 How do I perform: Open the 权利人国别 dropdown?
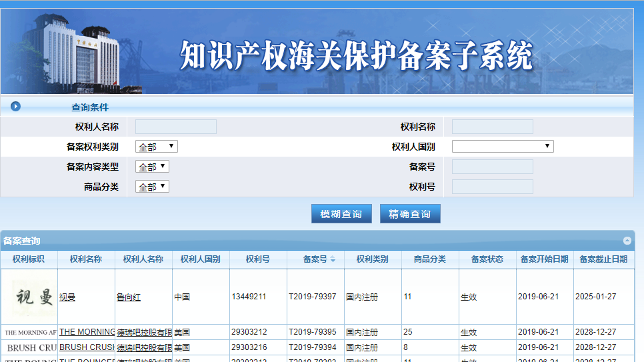pyautogui.click(x=503, y=147)
